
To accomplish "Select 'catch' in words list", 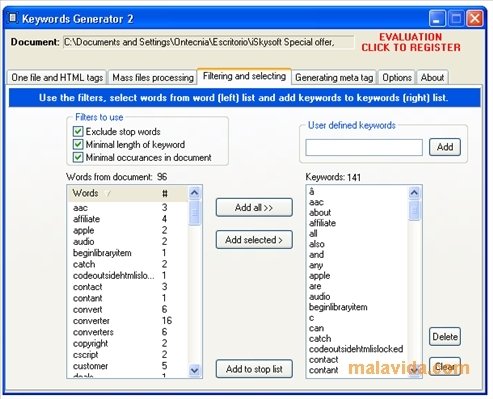I will click(84, 264).
